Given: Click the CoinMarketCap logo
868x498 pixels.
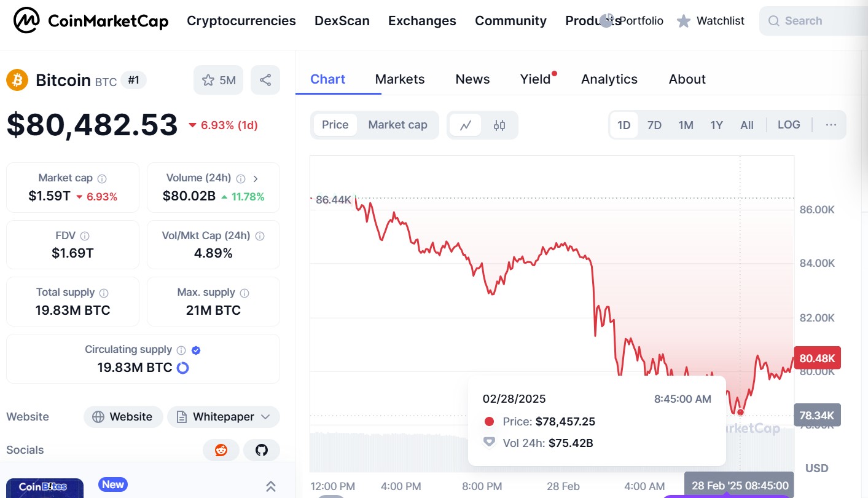Looking at the screenshot, I should point(91,22).
